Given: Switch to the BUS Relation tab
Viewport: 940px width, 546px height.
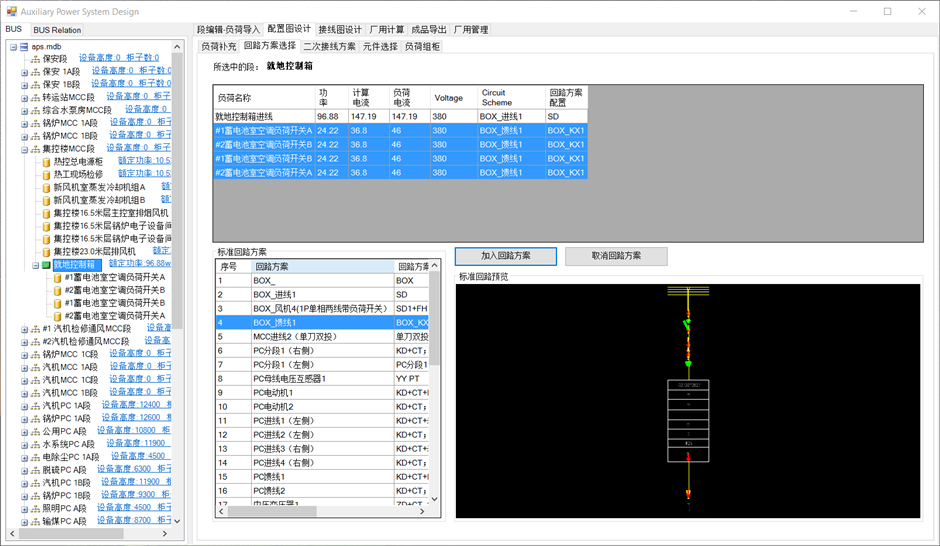Looking at the screenshot, I should coord(57,30).
